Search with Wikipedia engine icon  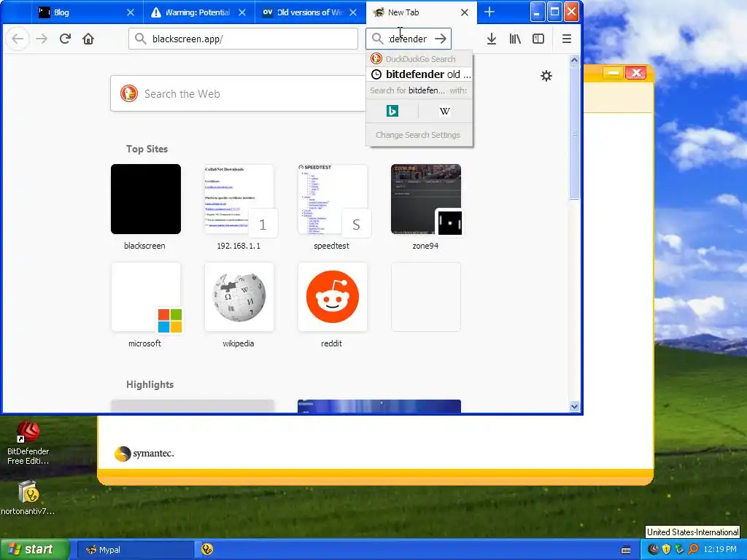click(x=444, y=111)
